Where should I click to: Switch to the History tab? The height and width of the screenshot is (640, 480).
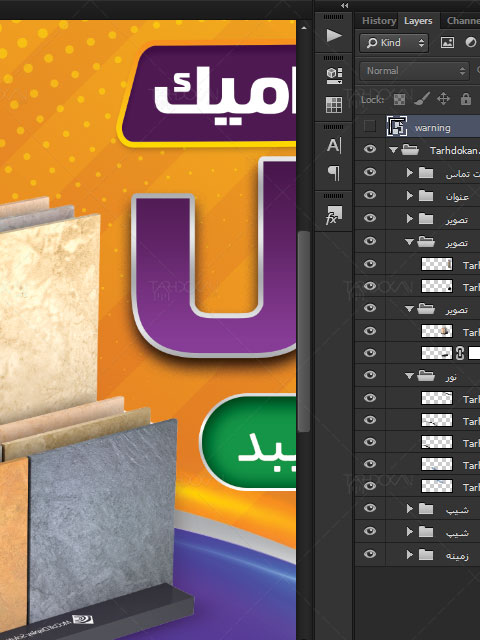point(379,20)
